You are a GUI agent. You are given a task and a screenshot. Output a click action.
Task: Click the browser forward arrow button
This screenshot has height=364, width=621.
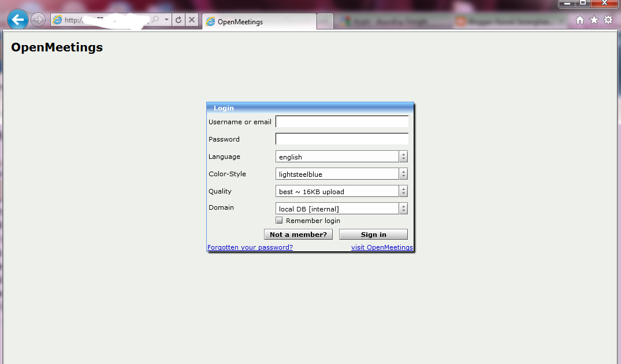pos(38,20)
